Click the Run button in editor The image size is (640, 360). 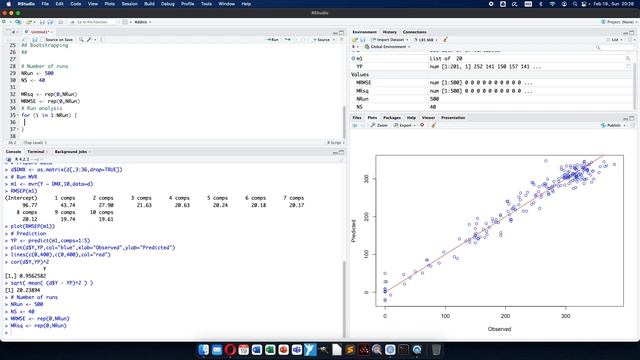(272, 40)
